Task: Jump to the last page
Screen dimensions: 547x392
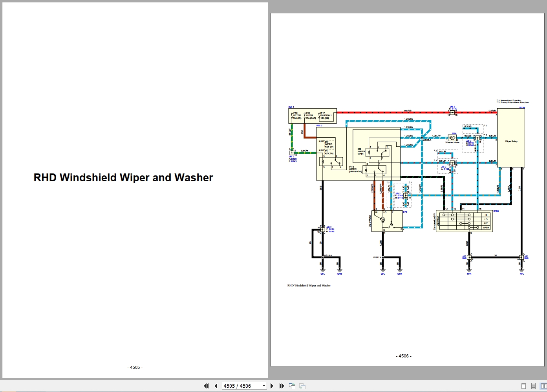Action: [282, 386]
